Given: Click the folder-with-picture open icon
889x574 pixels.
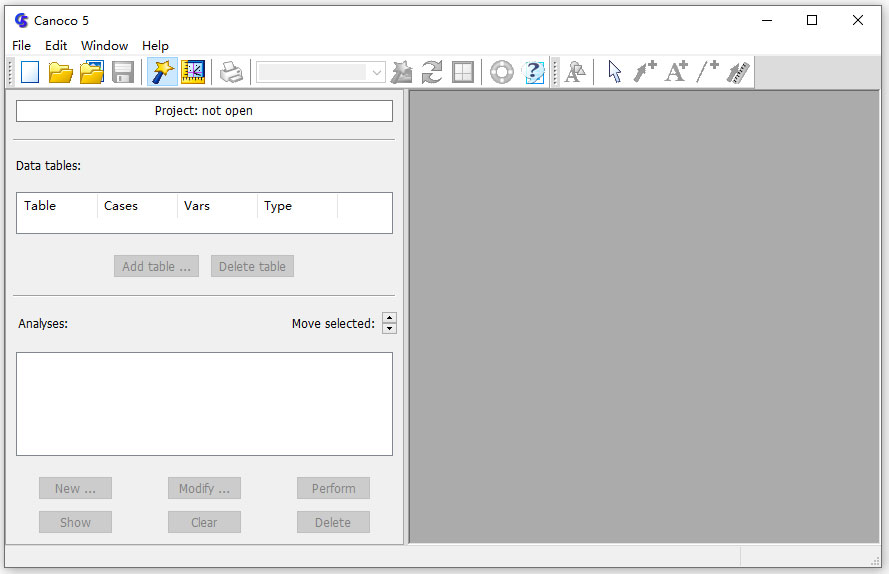Looking at the screenshot, I should [91, 72].
